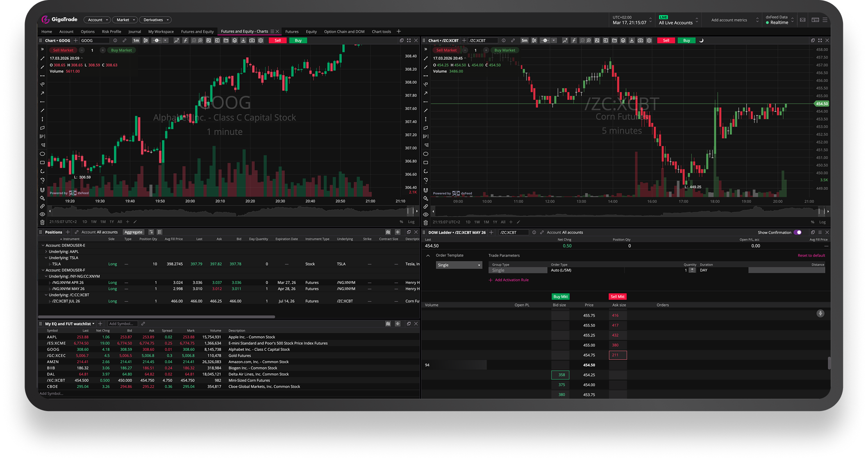
Task: Open the Market dropdown in the top bar
Action: [x=125, y=20]
